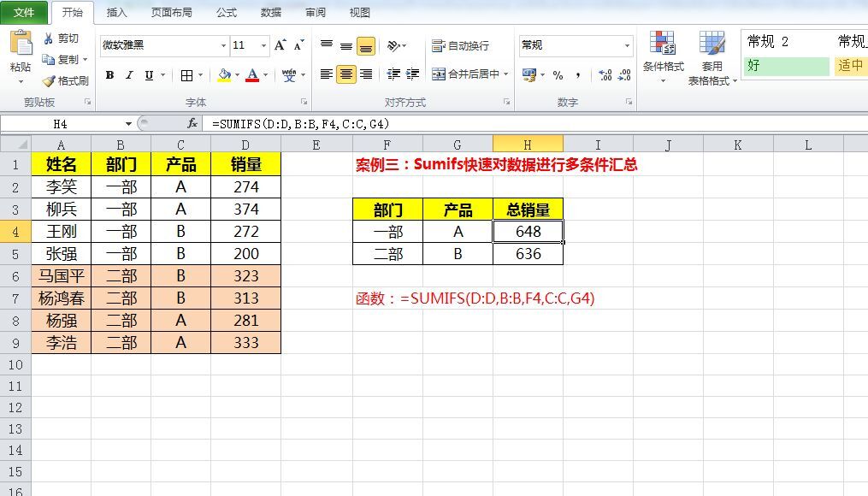
Task: Click the phonetic guide wén icon
Action: pos(288,74)
